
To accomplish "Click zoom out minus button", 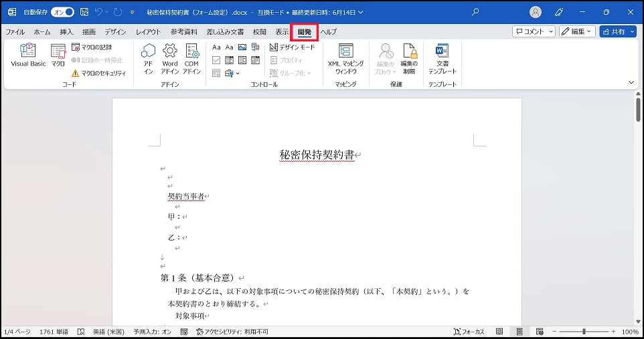I will (x=554, y=332).
